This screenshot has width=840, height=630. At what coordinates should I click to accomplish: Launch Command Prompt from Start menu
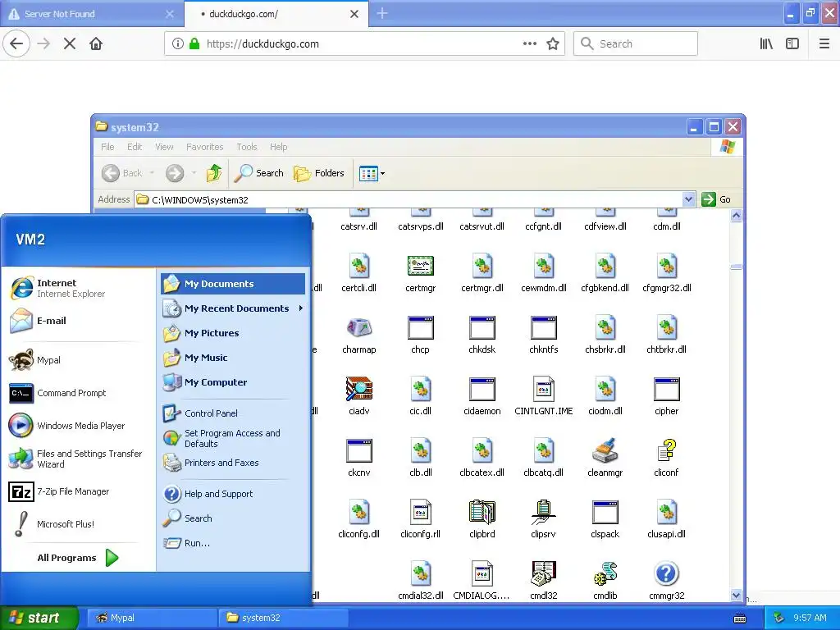tap(57, 393)
